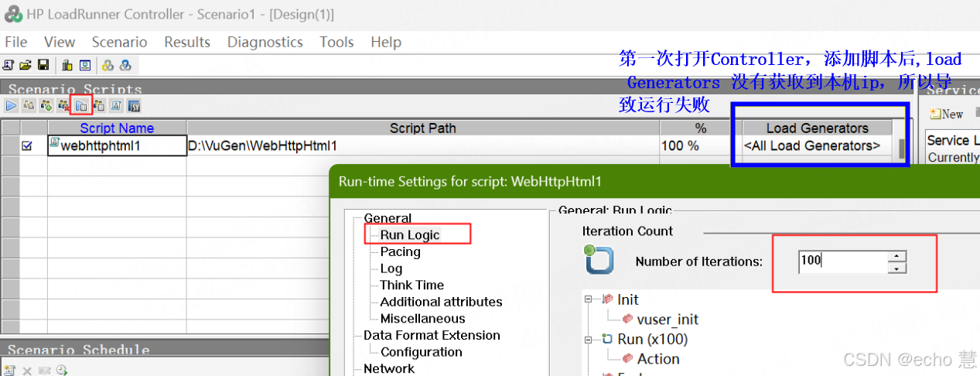The height and width of the screenshot is (376, 980).
Task: Click the Open Scenario folder icon
Action: [x=26, y=65]
